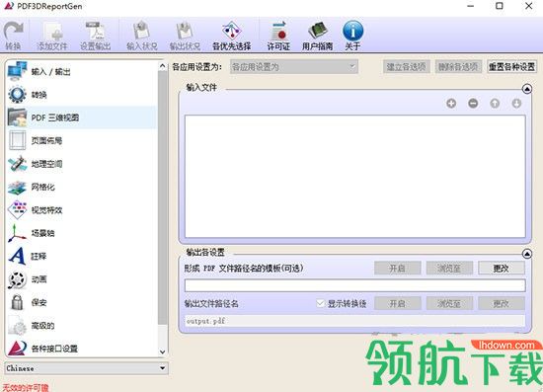The image size is (543, 392).
Task: Click the move down arrow icon
Action: (x=516, y=104)
